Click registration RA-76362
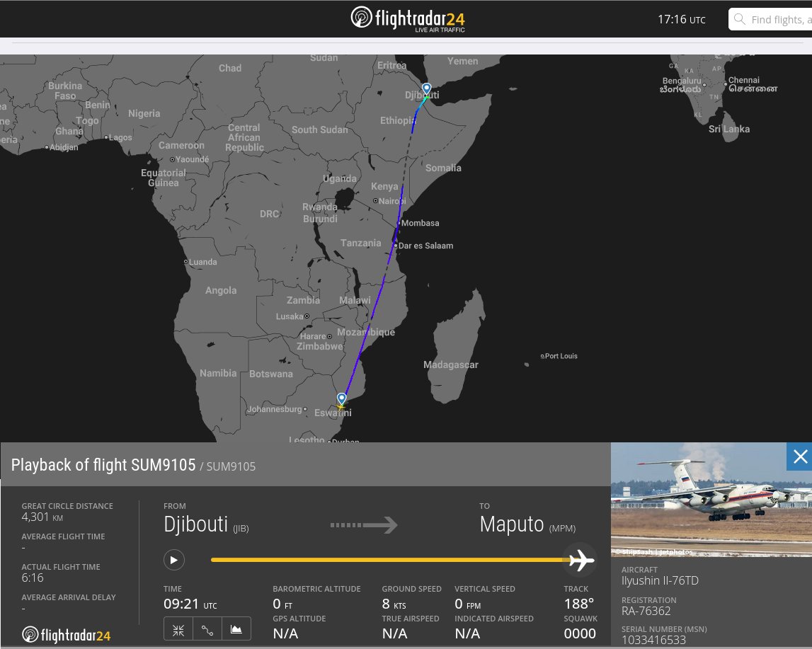Image resolution: width=812 pixels, height=649 pixels. [646, 611]
